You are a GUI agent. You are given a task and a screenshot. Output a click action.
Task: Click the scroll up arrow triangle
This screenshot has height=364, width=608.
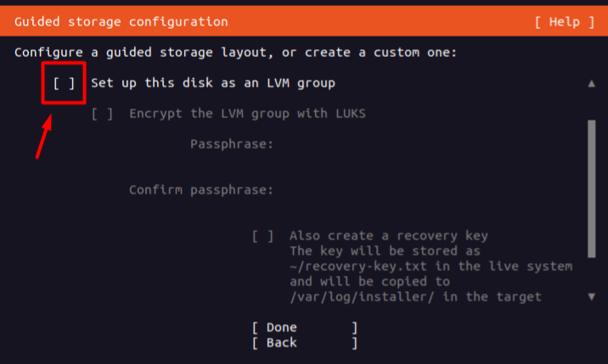[x=591, y=84]
